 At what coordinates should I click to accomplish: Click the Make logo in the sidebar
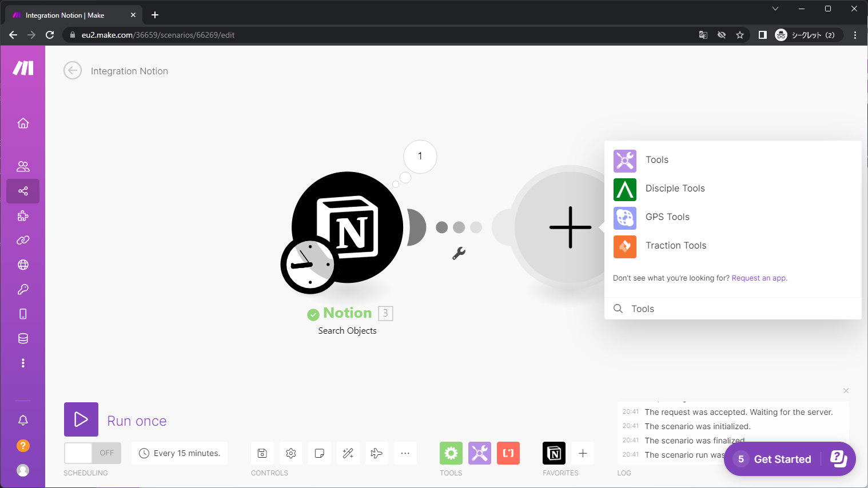pos(23,68)
